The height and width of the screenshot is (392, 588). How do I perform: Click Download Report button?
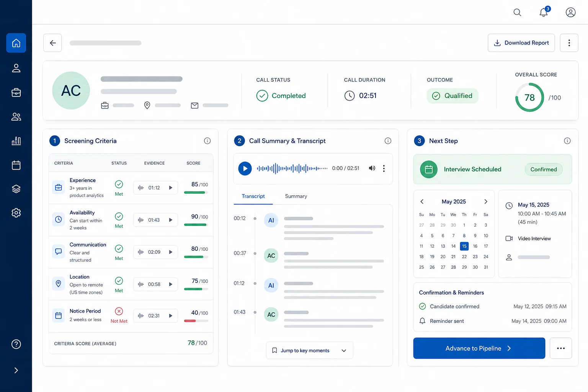pos(521,43)
